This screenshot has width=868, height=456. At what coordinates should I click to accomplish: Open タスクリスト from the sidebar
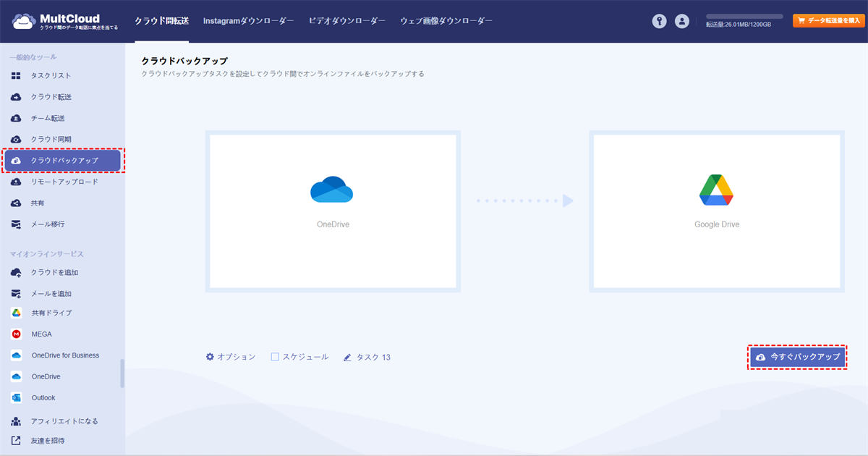[x=51, y=75]
